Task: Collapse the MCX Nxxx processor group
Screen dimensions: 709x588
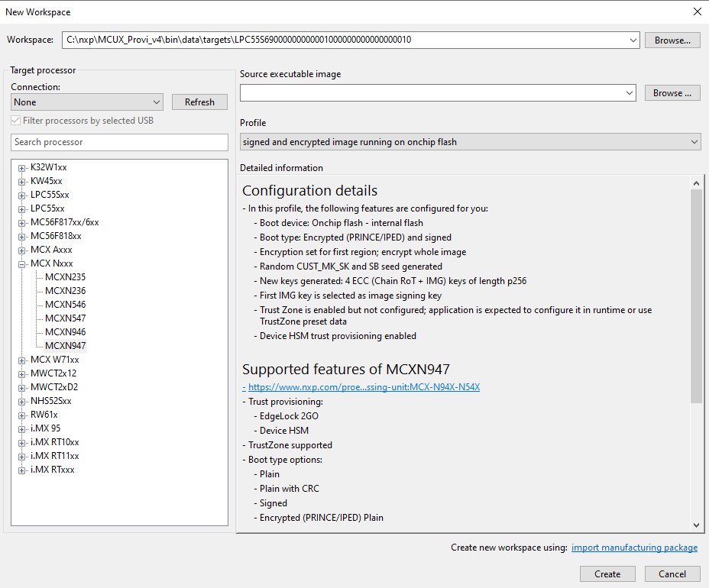Action: [22, 263]
